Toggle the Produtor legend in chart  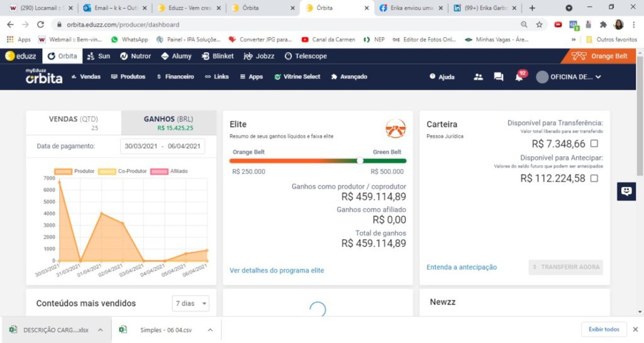coord(74,171)
